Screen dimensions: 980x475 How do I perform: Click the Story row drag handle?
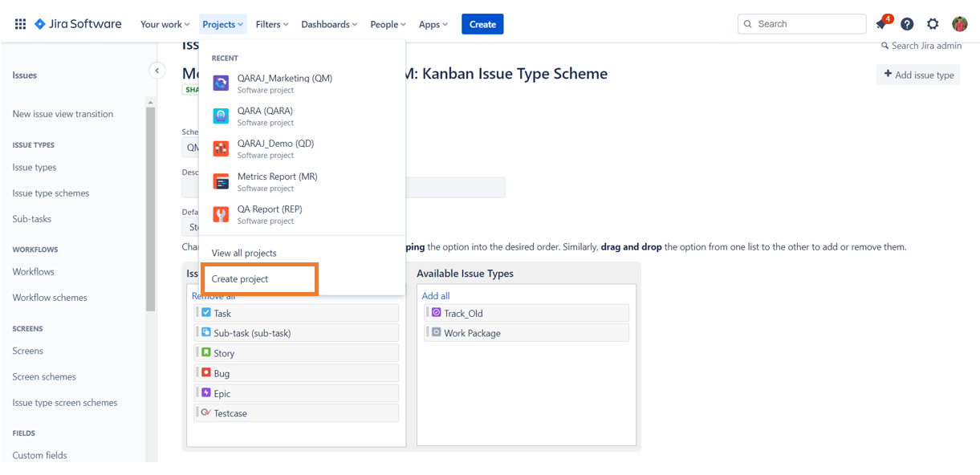click(197, 352)
